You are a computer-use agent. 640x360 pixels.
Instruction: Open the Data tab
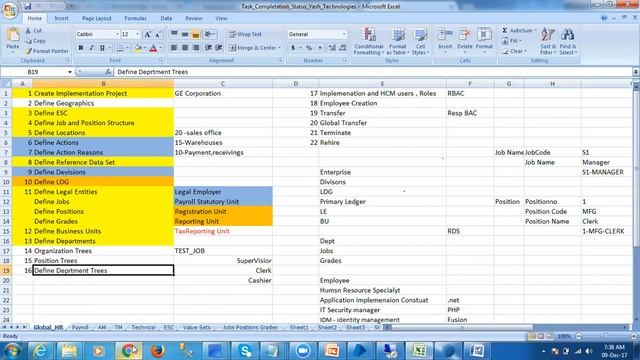[166, 18]
